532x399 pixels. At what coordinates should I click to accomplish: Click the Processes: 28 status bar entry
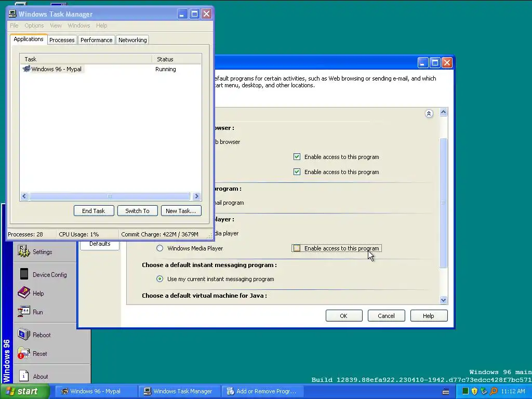click(x=25, y=234)
